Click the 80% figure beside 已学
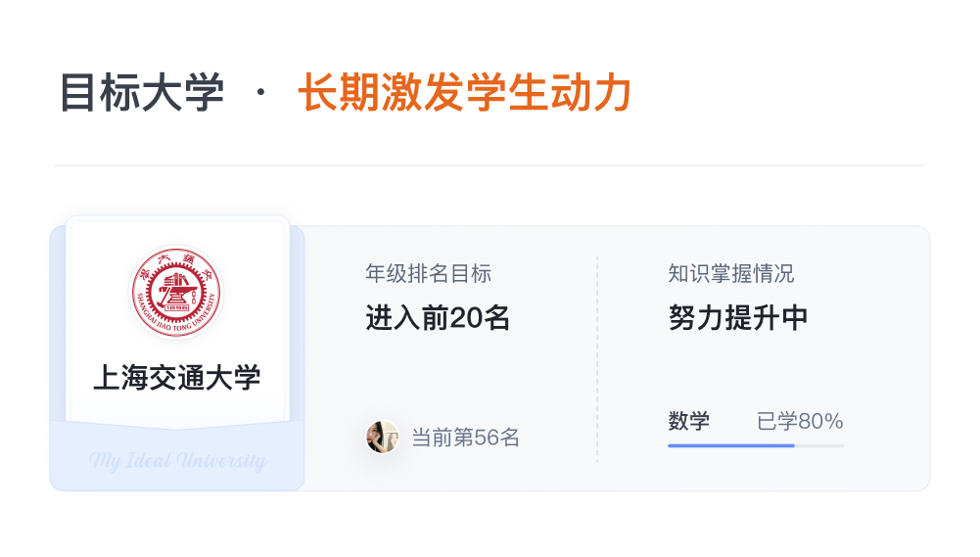Screen dimensions: 980x557 pos(821,422)
